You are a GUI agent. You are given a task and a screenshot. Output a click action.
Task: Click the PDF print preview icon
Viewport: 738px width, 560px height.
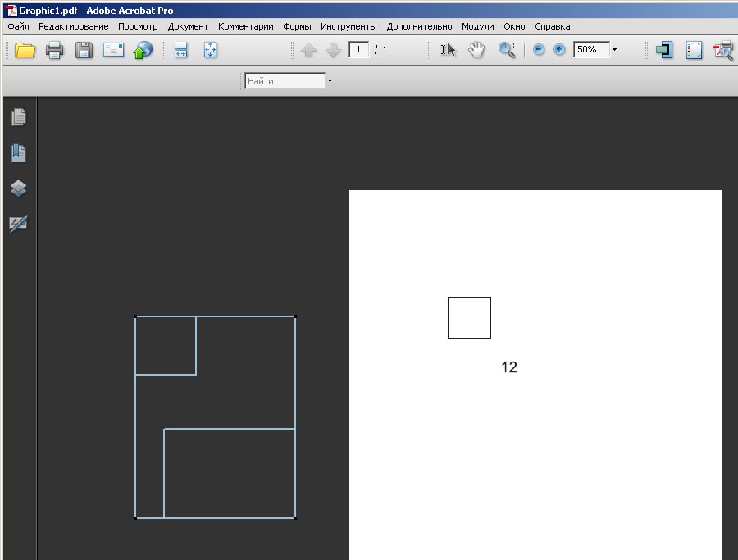[x=723, y=50]
